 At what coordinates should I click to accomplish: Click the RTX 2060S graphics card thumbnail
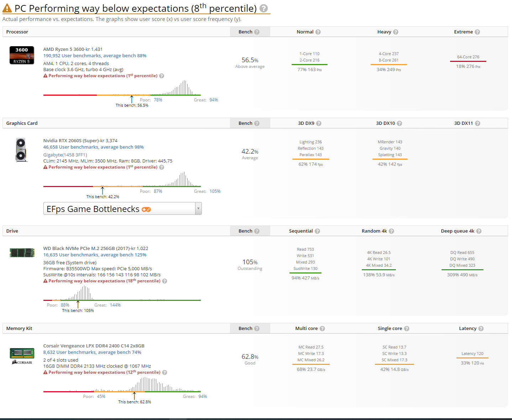[21, 150]
